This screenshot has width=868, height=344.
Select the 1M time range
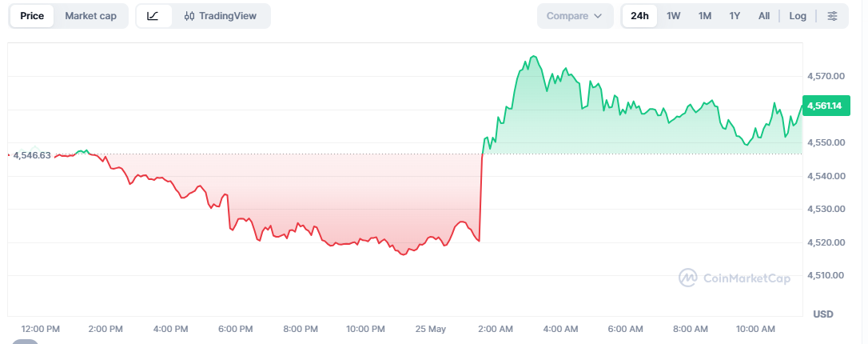pyautogui.click(x=705, y=16)
